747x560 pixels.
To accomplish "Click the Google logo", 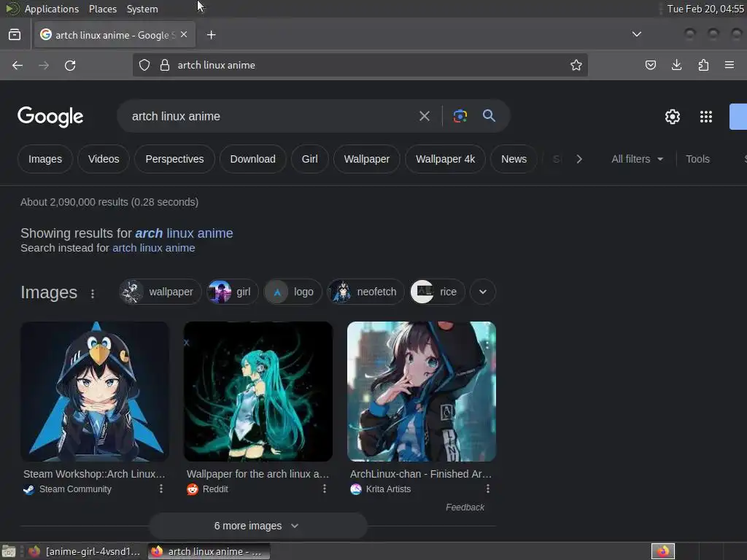I will pyautogui.click(x=50, y=117).
